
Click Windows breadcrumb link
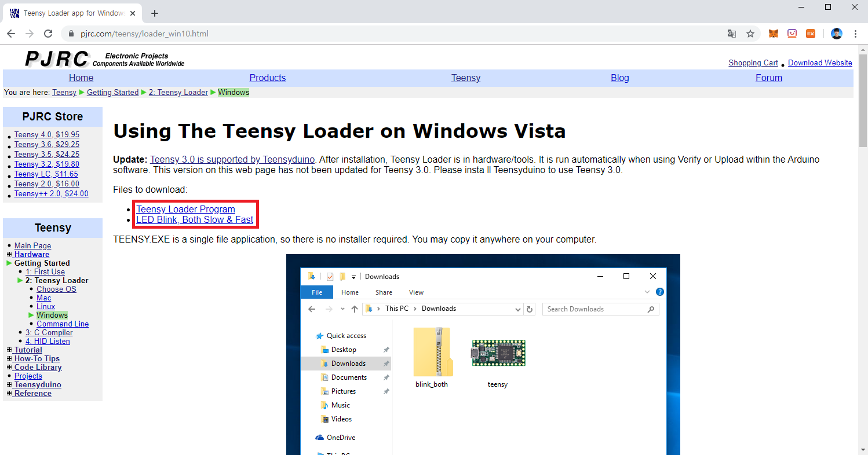tap(234, 92)
